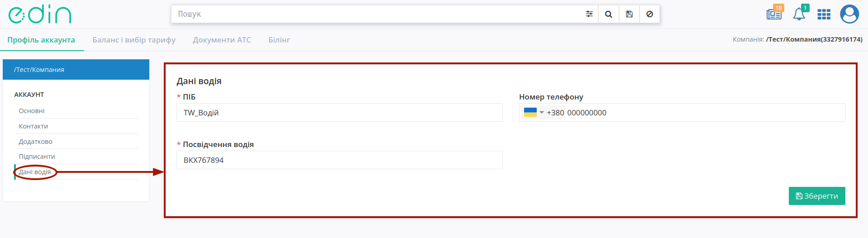This screenshot has width=868, height=238.
Task: Clear search with the ban icon
Action: [x=649, y=14]
